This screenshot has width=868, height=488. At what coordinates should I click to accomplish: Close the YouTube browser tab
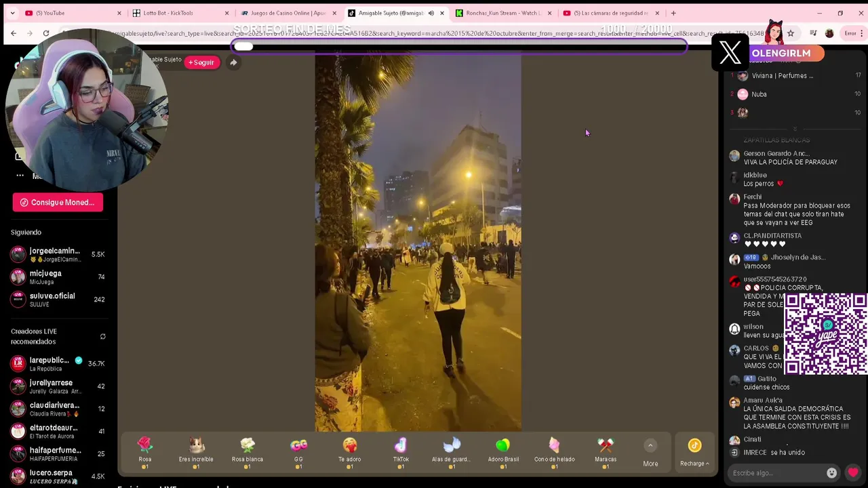pyautogui.click(x=119, y=13)
